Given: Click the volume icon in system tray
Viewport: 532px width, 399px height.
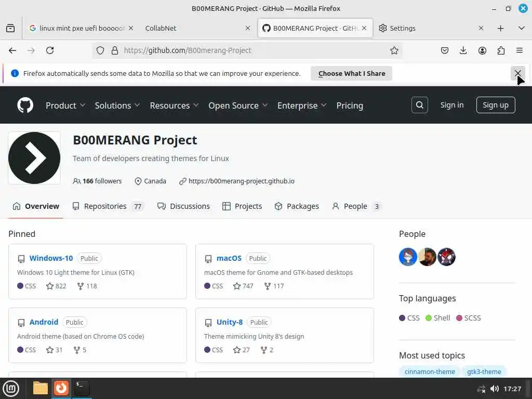Looking at the screenshot, I should pos(495,389).
